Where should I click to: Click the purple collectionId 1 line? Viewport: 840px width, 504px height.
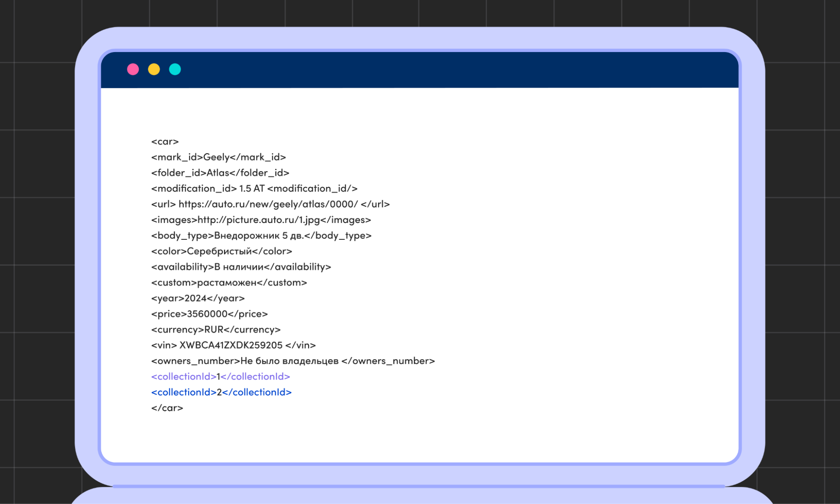click(220, 376)
